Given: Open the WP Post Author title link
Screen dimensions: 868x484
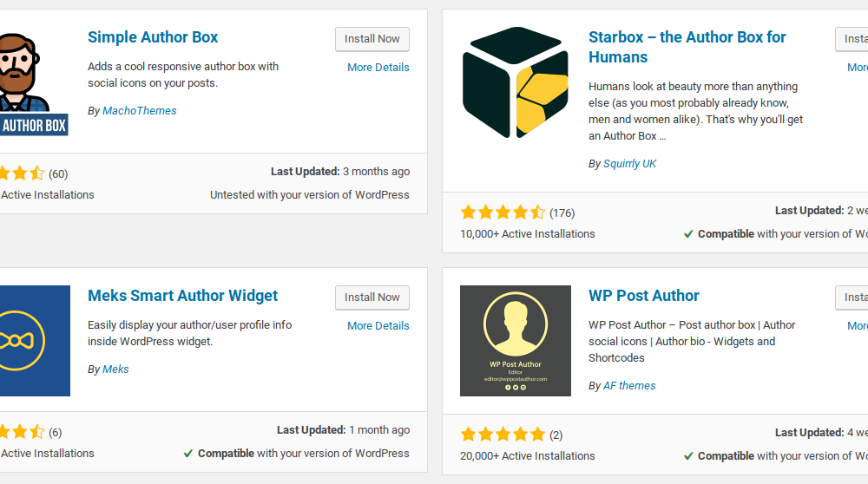Looking at the screenshot, I should [x=643, y=296].
